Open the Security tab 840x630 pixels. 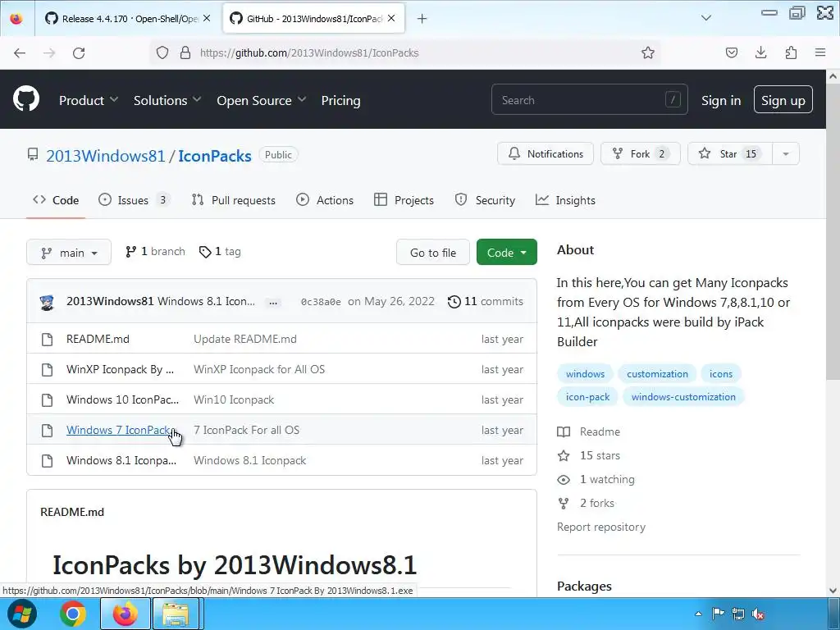[x=485, y=200]
